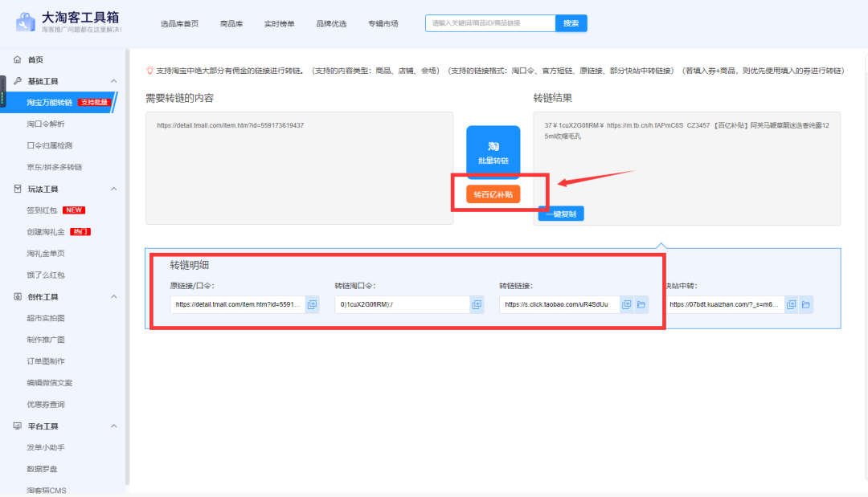Copy the 转链淘口令 value with its icon
Viewport: 868px width, 497px height.
(x=477, y=304)
